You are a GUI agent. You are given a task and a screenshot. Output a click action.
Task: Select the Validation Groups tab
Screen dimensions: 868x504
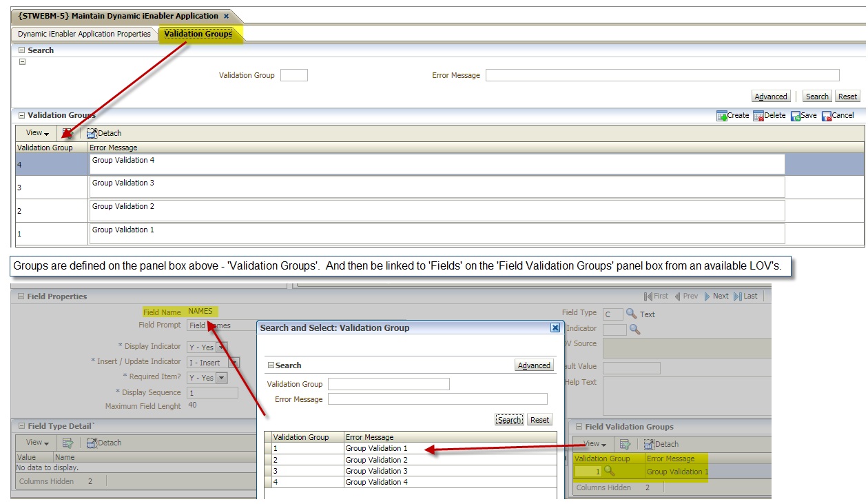198,34
